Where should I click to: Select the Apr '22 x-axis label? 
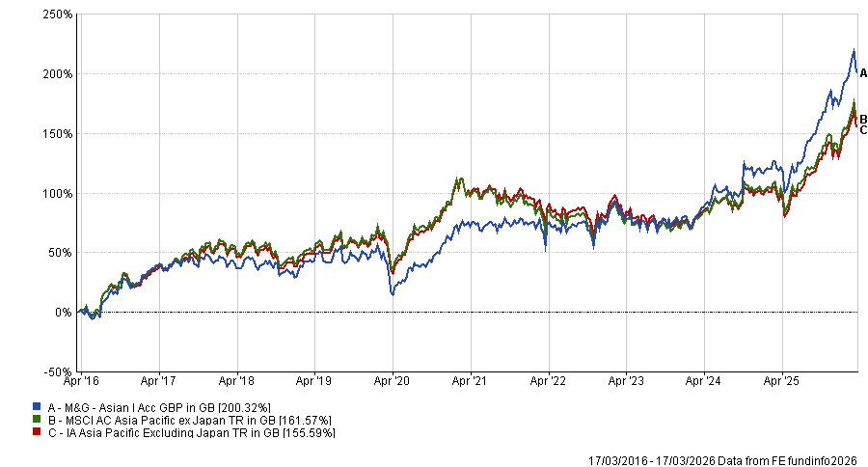[x=548, y=381]
